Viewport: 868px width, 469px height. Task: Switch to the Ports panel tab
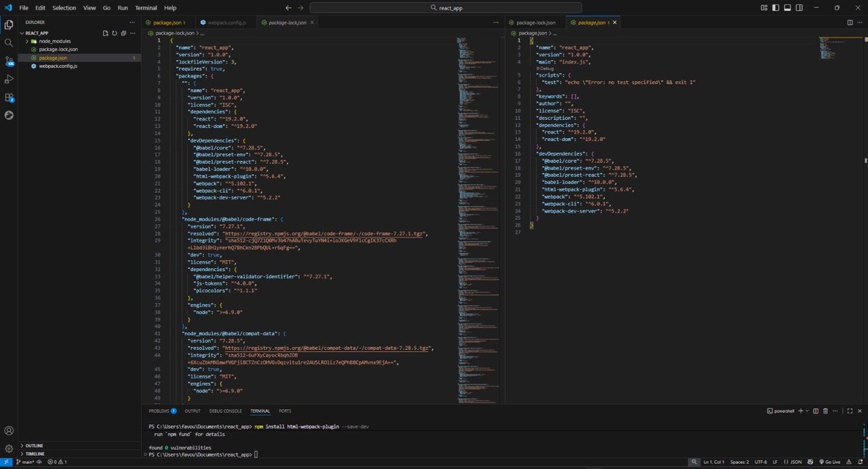pyautogui.click(x=285, y=410)
